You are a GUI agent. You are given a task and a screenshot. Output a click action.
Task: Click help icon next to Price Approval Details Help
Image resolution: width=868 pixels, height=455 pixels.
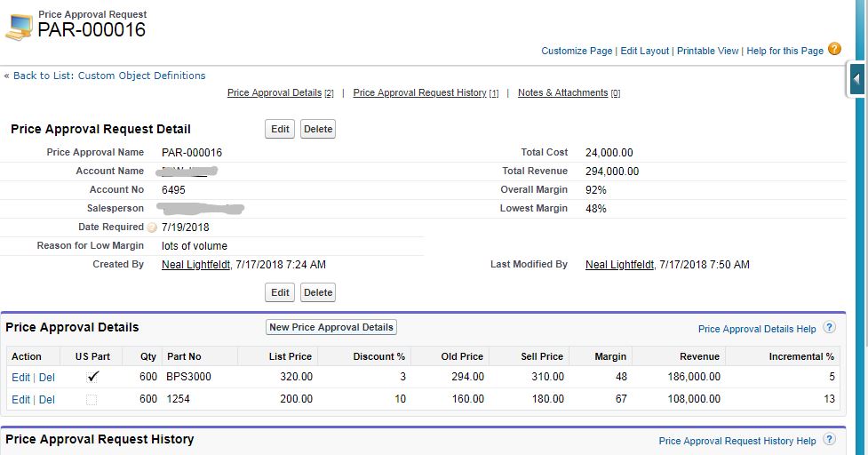point(829,328)
